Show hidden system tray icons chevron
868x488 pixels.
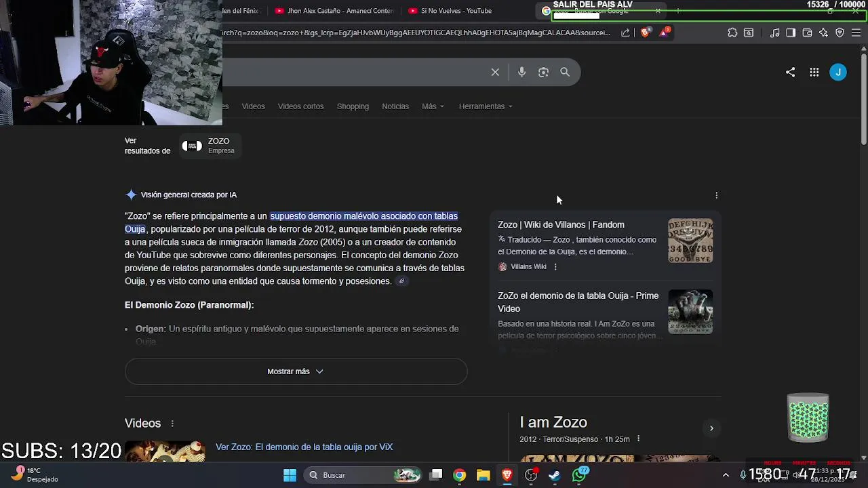[x=726, y=475]
